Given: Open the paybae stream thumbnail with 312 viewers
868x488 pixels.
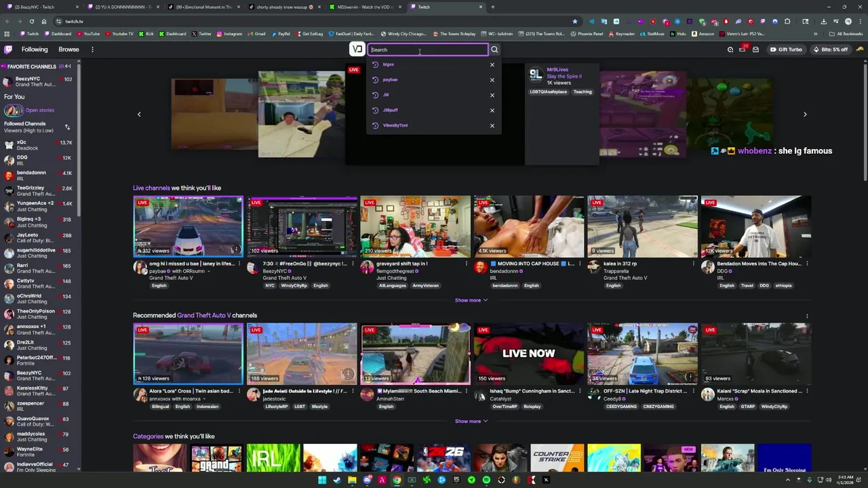Looking at the screenshot, I should pyautogui.click(x=188, y=226).
